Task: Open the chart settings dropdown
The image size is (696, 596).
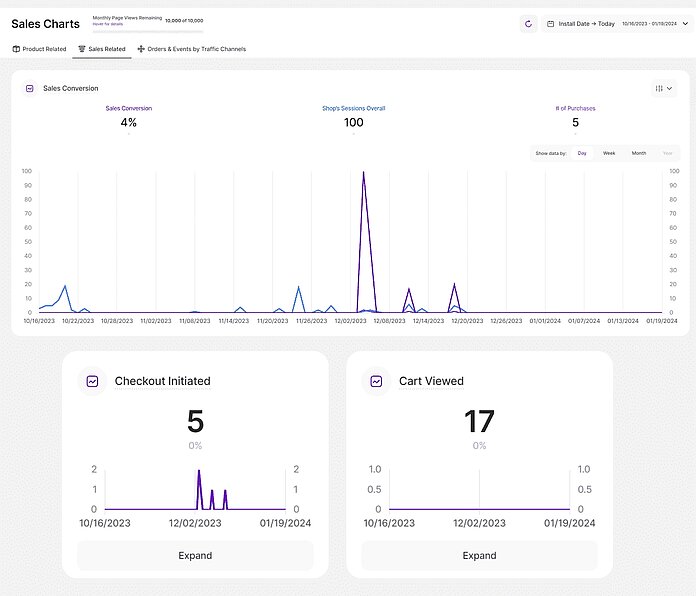Action: click(x=664, y=88)
